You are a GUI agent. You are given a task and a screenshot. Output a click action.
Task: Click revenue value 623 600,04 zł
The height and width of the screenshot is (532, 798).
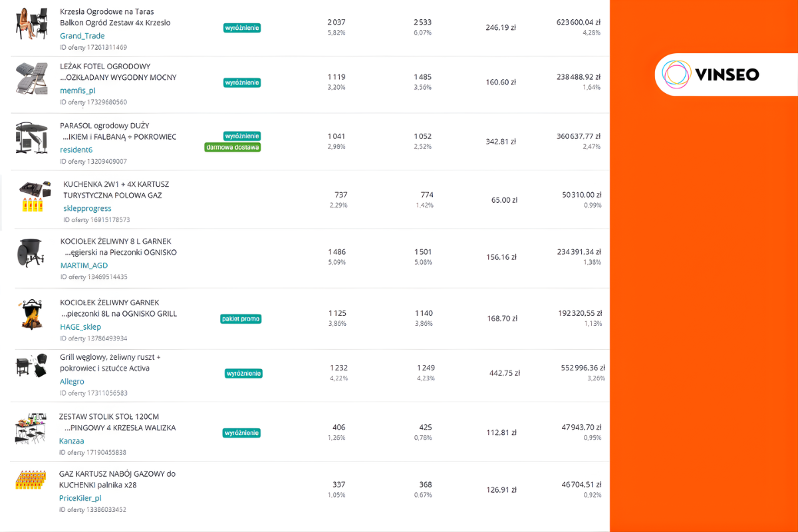579,23
